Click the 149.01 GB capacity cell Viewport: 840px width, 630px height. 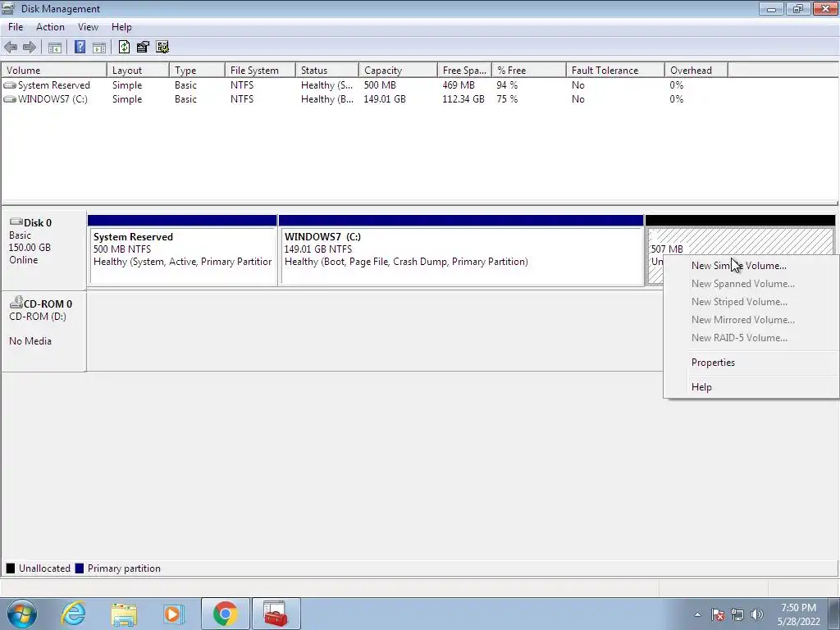(x=385, y=99)
